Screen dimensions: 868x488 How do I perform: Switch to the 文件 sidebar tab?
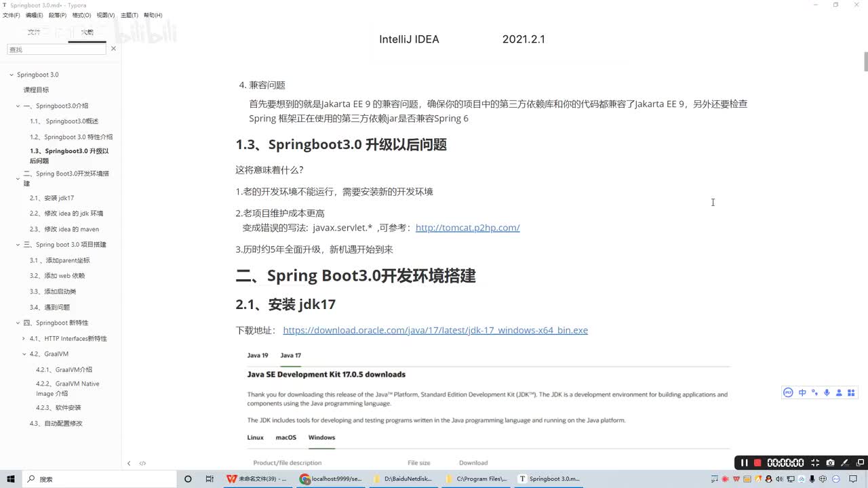34,32
